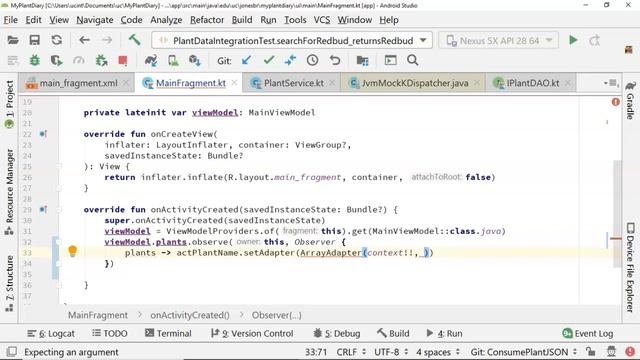Screen dimensions: 640x360
Task: Click the override gutter icon on line 22
Action: 43,134
